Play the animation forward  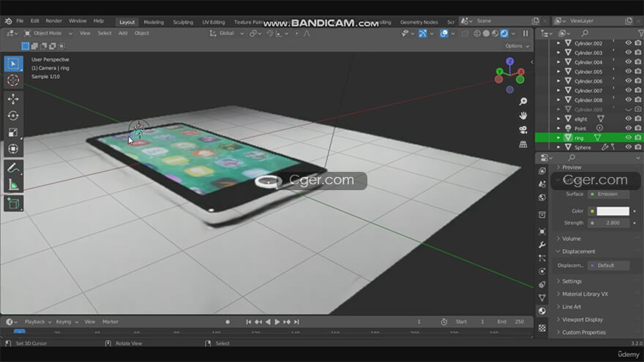point(277,323)
